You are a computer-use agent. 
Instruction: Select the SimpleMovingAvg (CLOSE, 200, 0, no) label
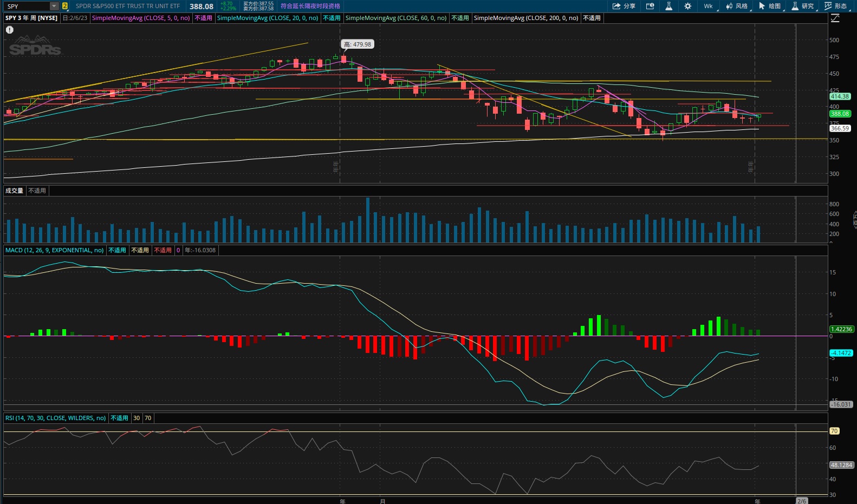(x=526, y=18)
